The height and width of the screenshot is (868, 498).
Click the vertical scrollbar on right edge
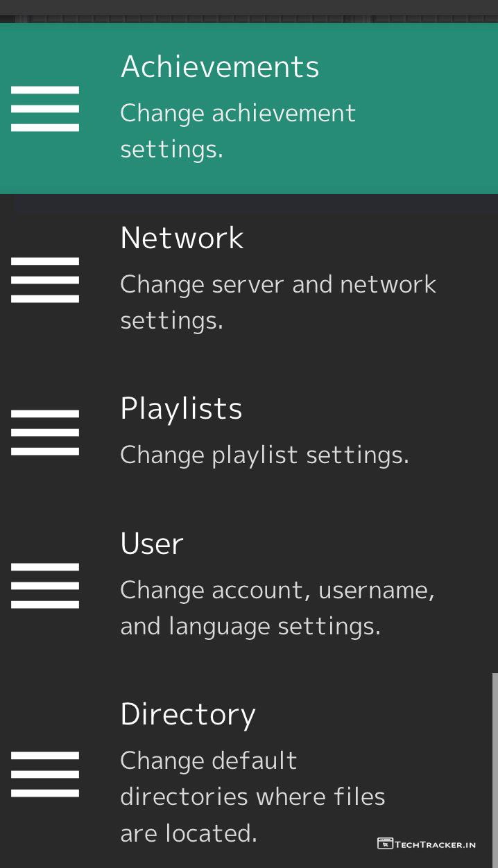[495, 763]
